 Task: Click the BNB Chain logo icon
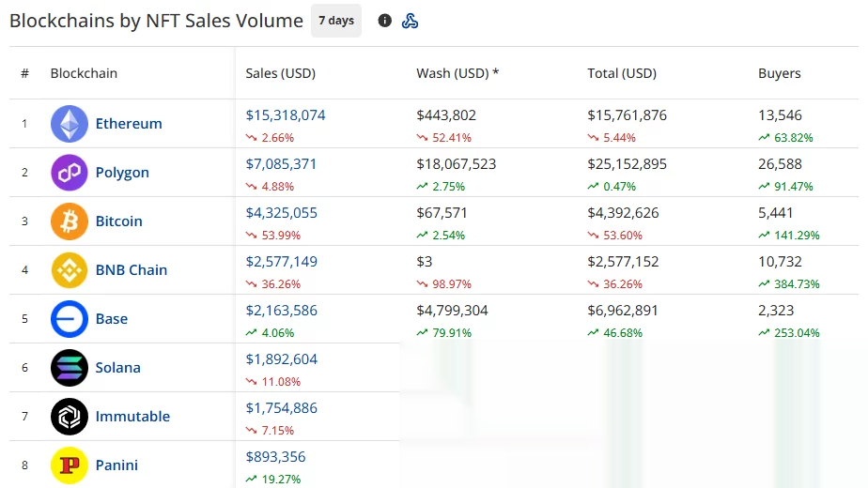70,269
